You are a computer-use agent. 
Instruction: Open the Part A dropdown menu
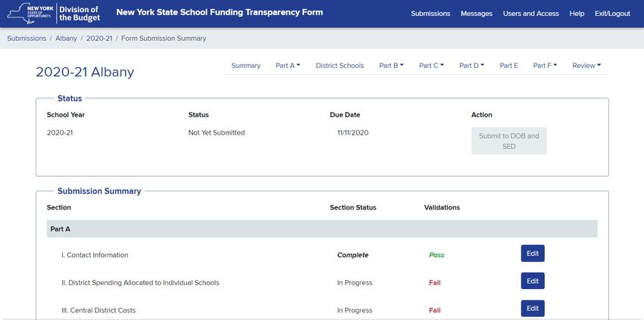point(288,66)
